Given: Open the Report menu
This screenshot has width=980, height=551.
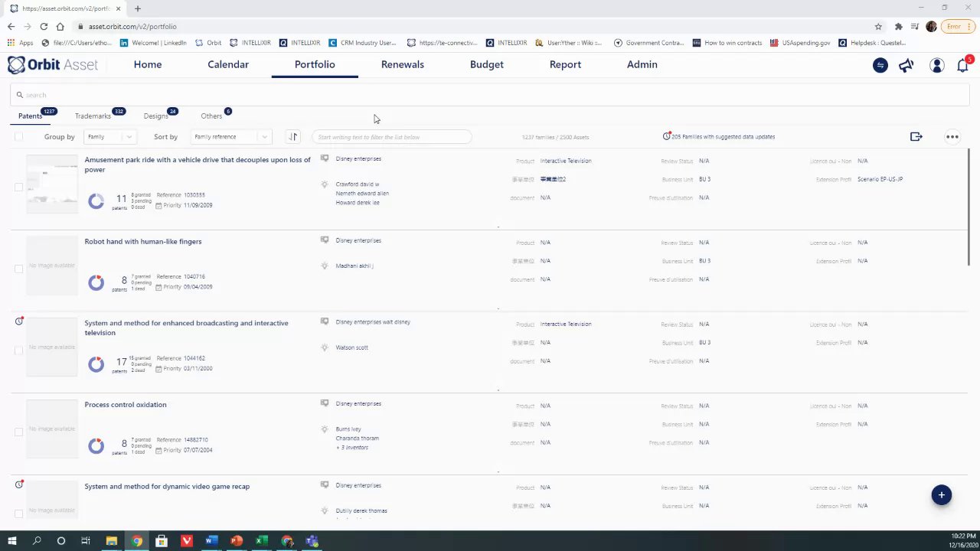Looking at the screenshot, I should coord(565,64).
